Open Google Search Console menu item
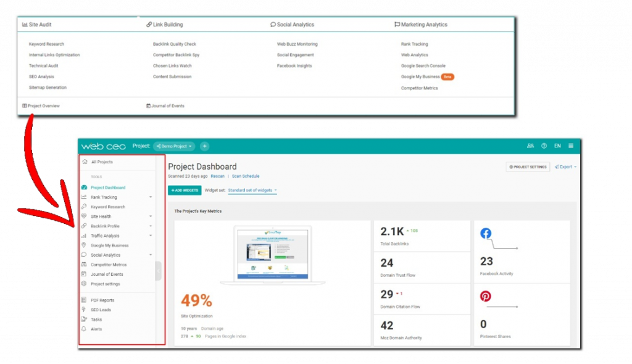Image resolution: width=632 pixels, height=364 pixels. coord(423,66)
